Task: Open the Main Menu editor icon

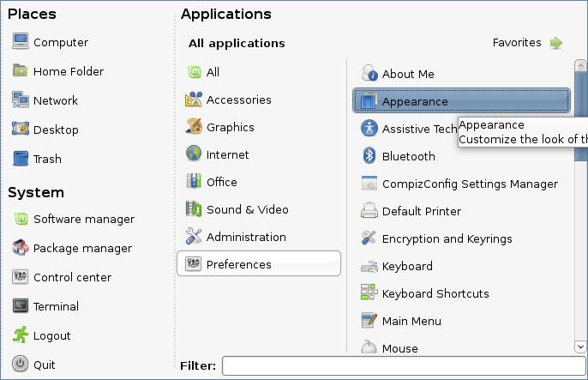Action: 369,320
